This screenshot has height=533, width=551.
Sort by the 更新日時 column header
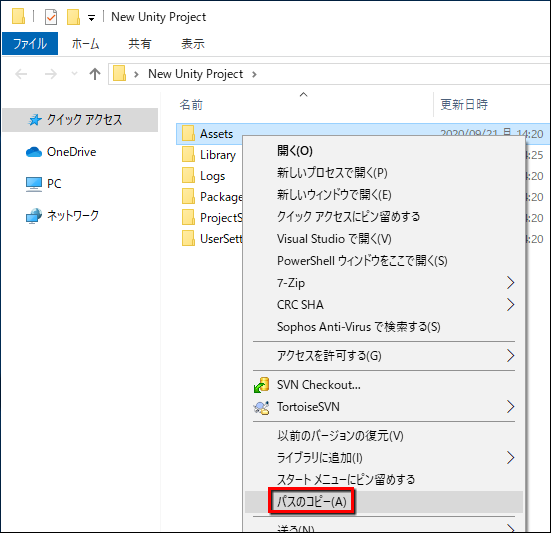464,104
